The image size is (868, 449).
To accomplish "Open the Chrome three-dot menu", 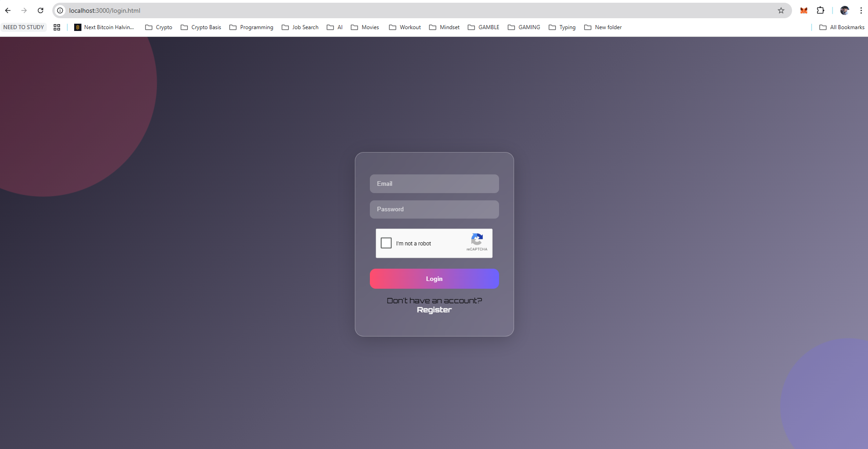I will pyautogui.click(x=861, y=10).
